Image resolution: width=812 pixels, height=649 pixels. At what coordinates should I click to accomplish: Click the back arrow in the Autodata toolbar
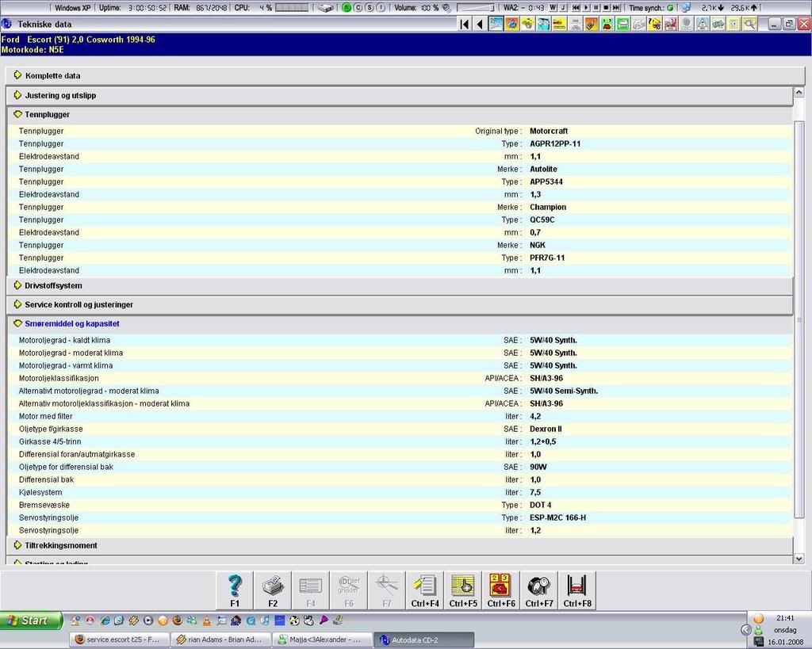coord(480,24)
